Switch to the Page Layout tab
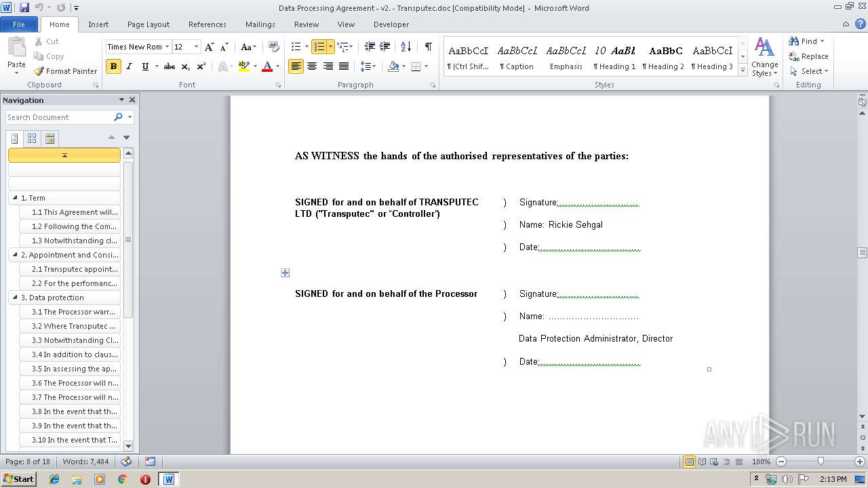 click(x=149, y=24)
